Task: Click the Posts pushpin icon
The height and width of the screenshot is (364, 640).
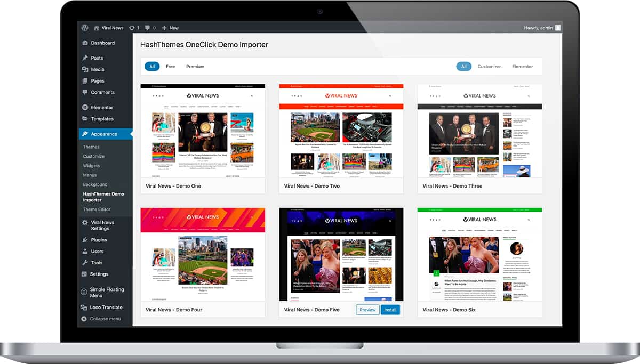Action: pos(85,58)
